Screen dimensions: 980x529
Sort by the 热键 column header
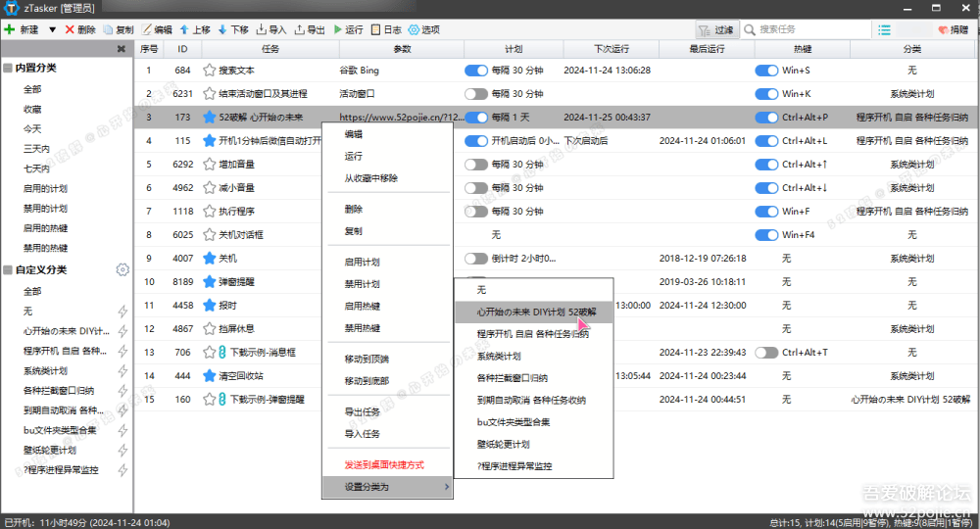[802, 49]
